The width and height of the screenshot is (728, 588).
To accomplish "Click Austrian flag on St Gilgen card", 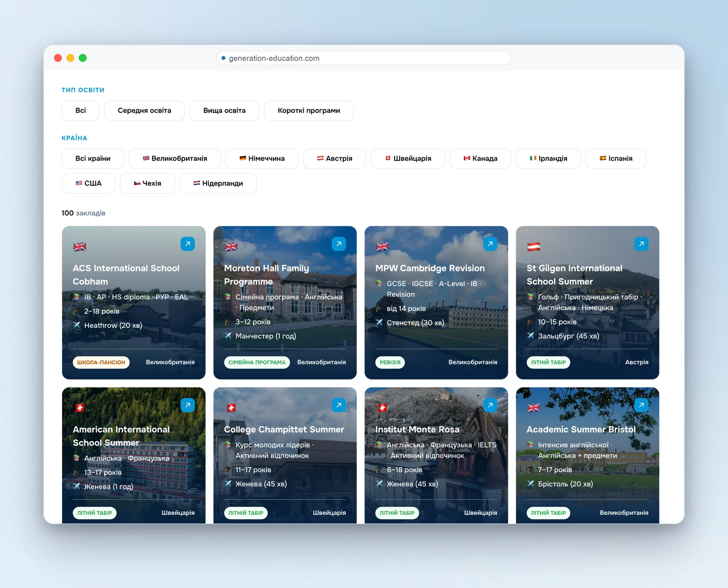I will [534, 247].
